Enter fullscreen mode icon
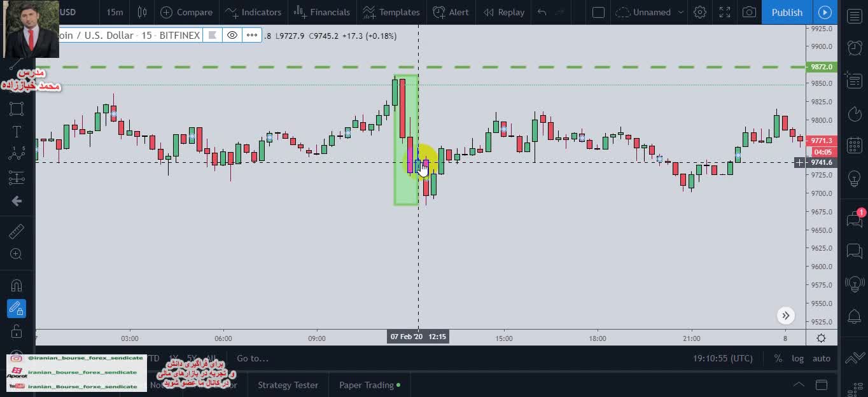868x397 pixels. coord(725,12)
